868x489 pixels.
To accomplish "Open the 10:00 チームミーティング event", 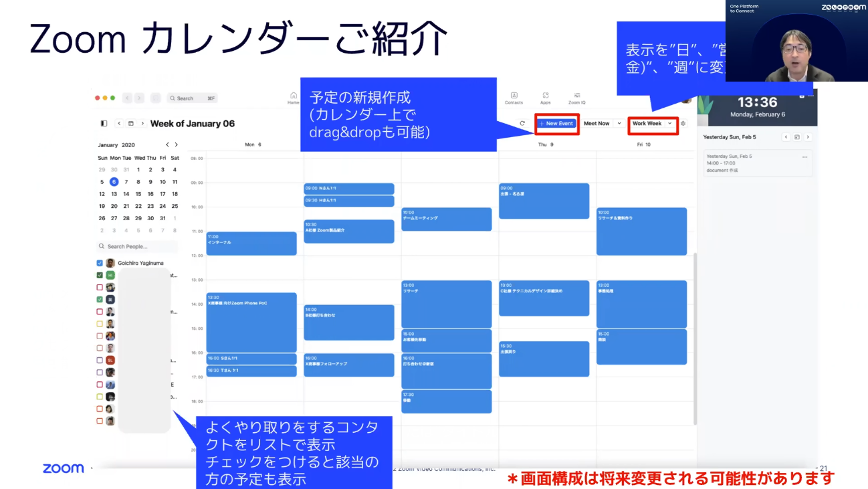I will tap(447, 219).
